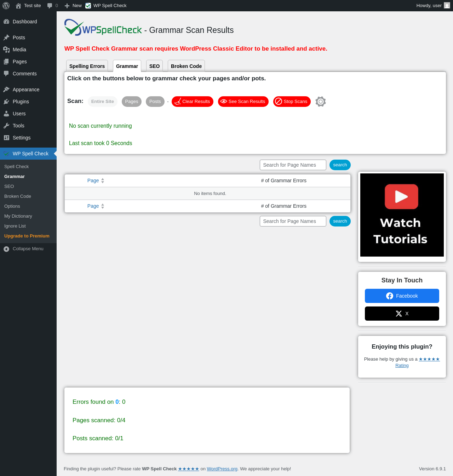Click the WordPress logo in admin bar
Image resolution: width=453 pixels, height=476 pixels.
pyautogui.click(x=6, y=6)
